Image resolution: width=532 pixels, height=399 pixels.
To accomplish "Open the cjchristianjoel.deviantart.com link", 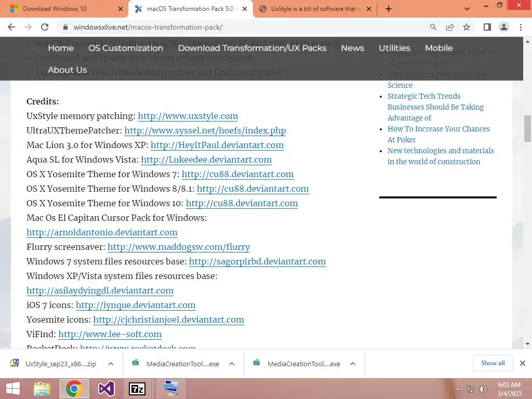I will point(169,320).
